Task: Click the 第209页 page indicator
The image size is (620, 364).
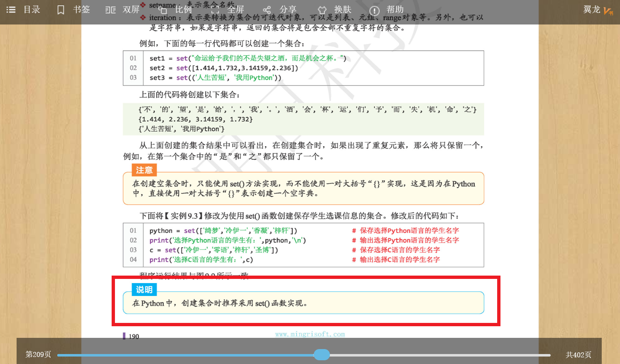Action: [x=38, y=354]
